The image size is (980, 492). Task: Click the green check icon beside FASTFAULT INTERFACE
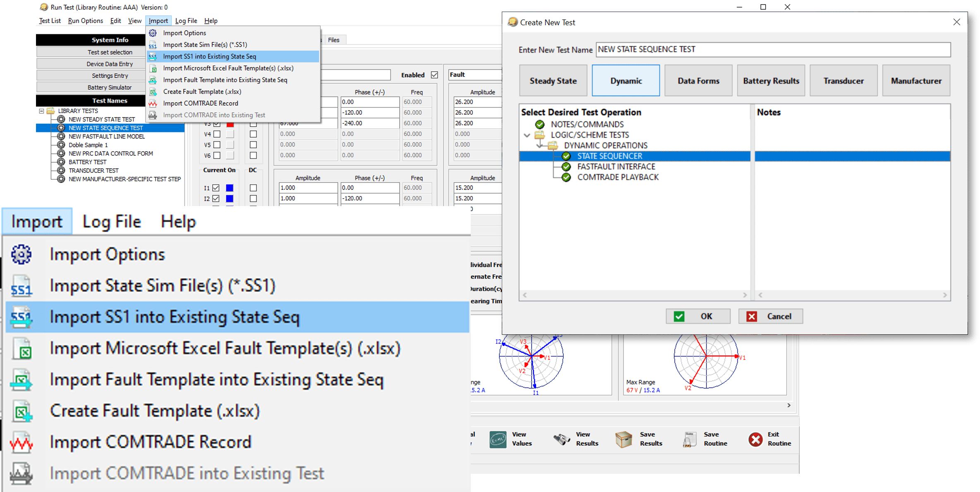pos(566,166)
